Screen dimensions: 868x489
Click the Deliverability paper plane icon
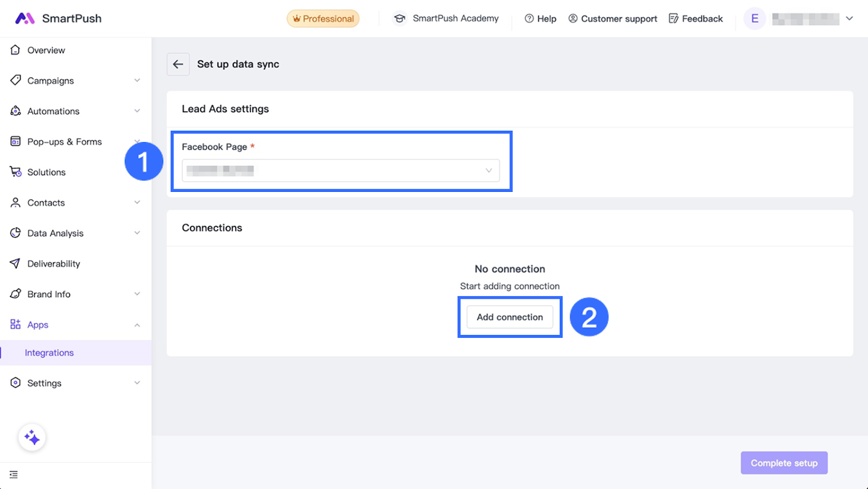coord(15,263)
